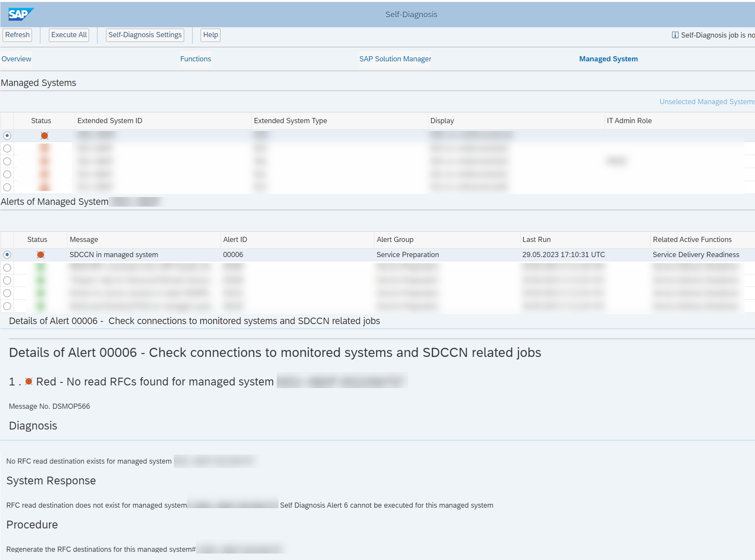Click 'Message No. DSMOP566' text
Image resolution: width=755 pixels, height=560 pixels.
(x=49, y=406)
